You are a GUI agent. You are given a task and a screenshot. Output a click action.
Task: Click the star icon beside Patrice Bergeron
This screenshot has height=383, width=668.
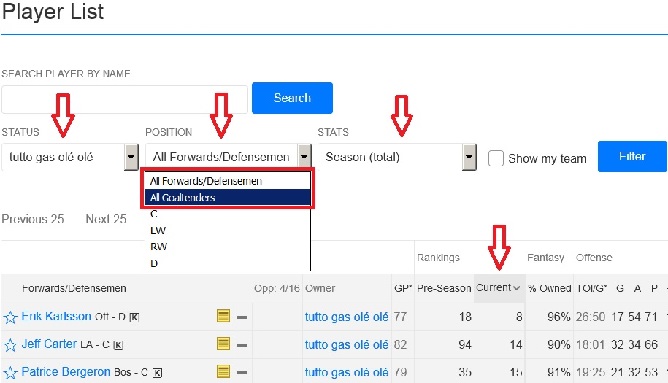click(x=10, y=373)
